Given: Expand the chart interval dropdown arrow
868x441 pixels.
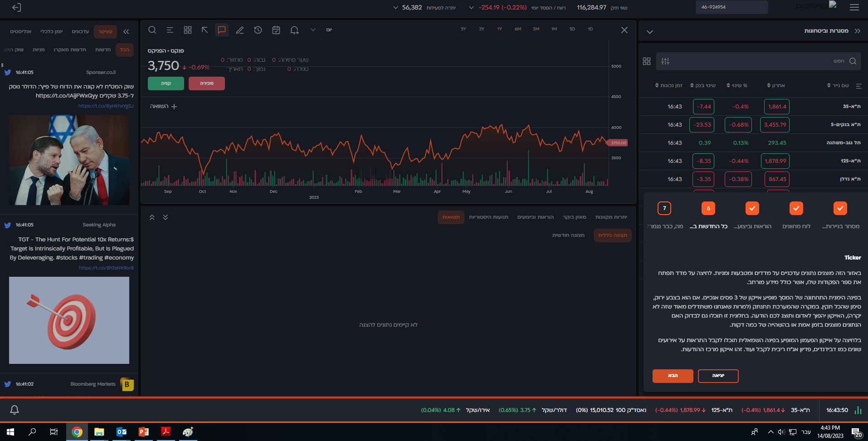Looking at the screenshot, I should (313, 30).
